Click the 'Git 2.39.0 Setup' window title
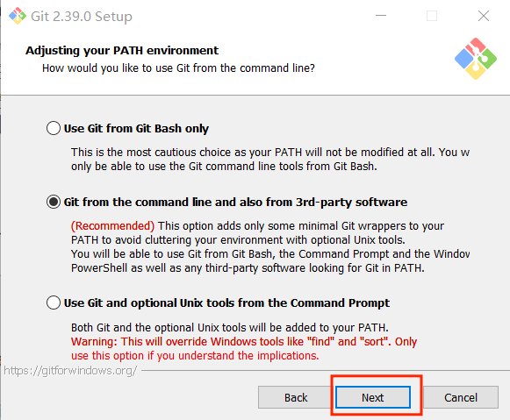 (x=82, y=17)
